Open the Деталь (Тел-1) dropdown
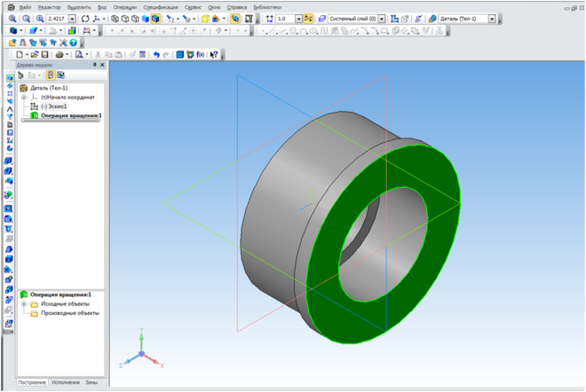586x392 pixels. click(x=492, y=19)
